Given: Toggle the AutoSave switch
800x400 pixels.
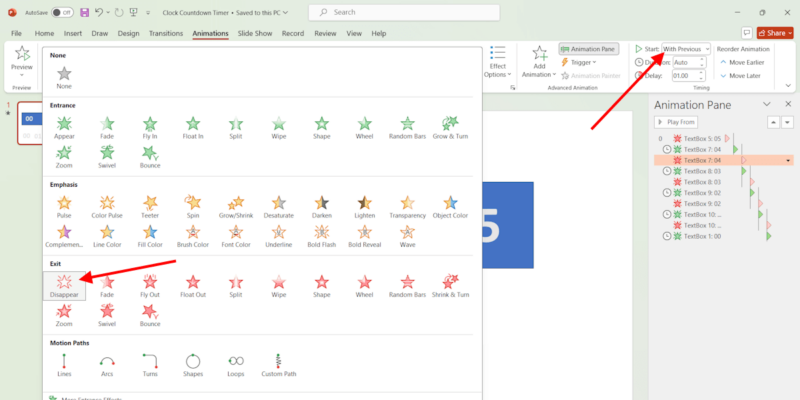Looking at the screenshot, I should 62,12.
